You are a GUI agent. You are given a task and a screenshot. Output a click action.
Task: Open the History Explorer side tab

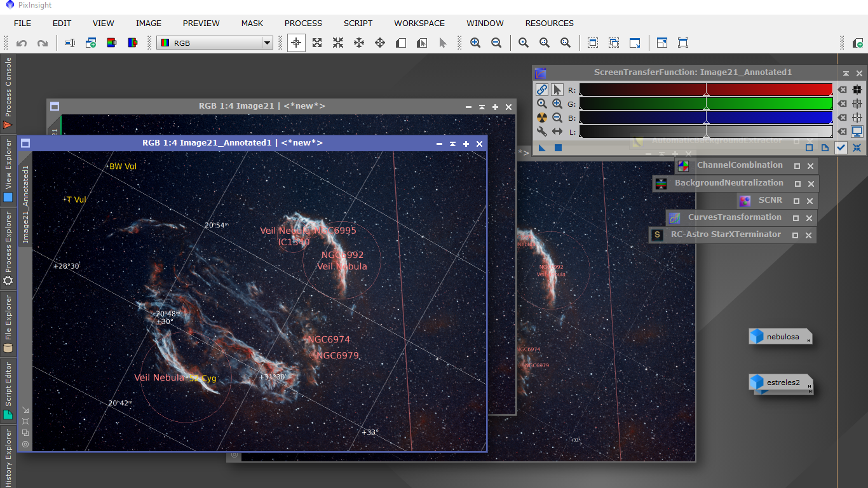point(8,456)
